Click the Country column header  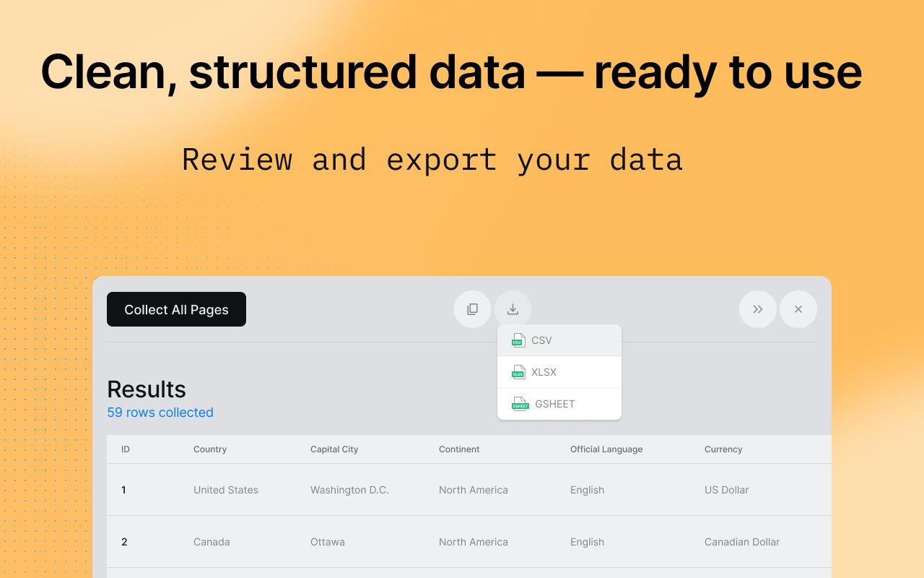[x=210, y=449]
